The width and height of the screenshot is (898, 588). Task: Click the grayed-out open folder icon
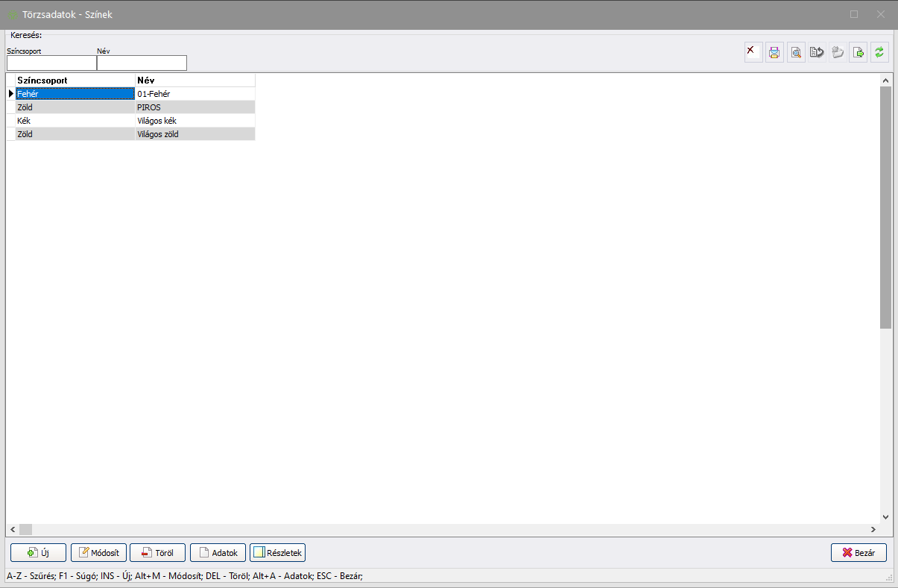coord(838,52)
